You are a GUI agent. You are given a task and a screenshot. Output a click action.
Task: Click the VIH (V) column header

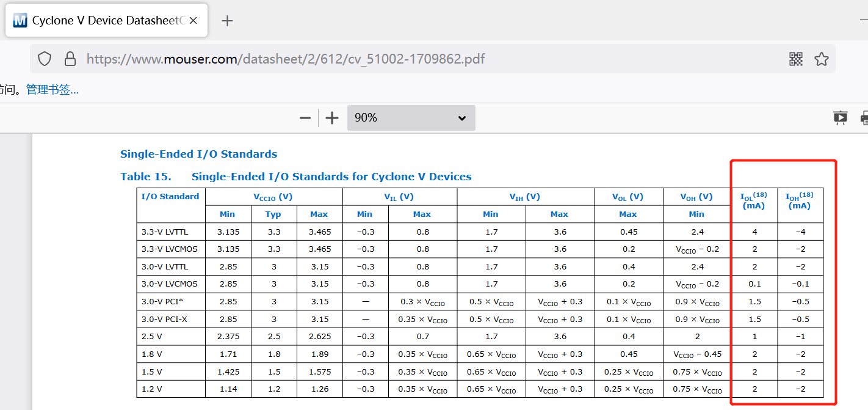pyautogui.click(x=525, y=197)
